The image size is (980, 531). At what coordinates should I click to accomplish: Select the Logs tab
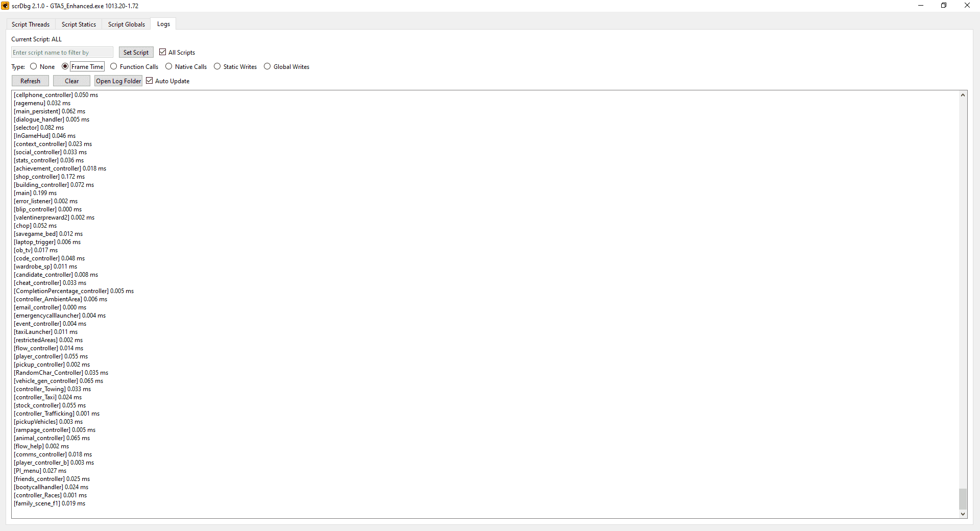point(163,23)
